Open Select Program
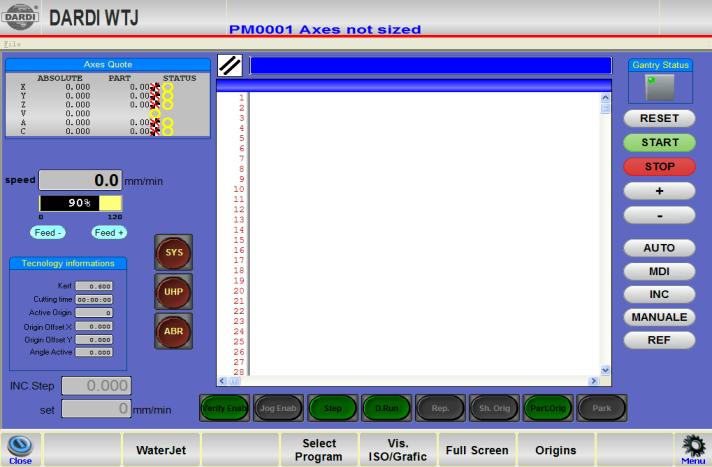 [x=319, y=450]
